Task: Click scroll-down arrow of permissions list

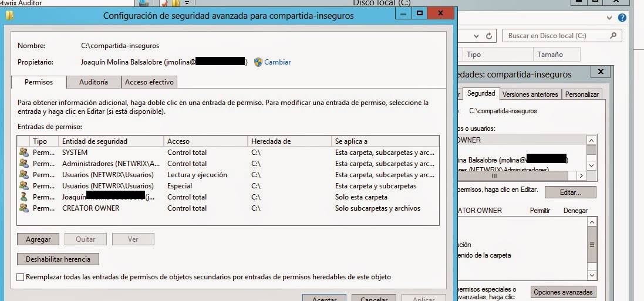Action: point(592,275)
